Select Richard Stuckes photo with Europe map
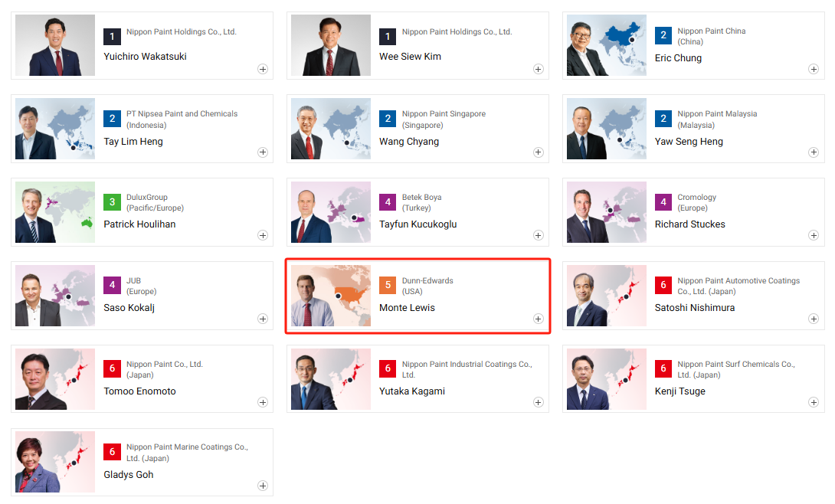Screen dimensions: 835x504 pos(607,212)
